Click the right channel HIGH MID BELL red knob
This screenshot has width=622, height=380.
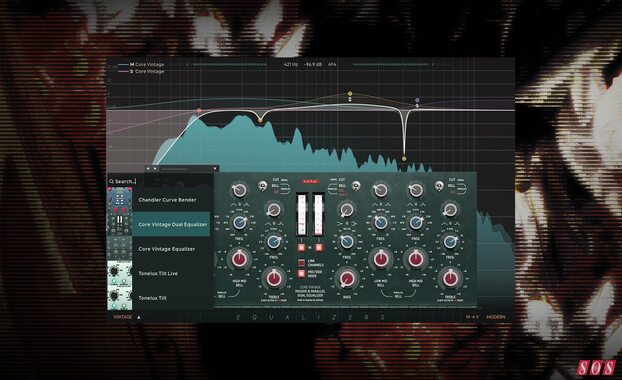pos(415,259)
